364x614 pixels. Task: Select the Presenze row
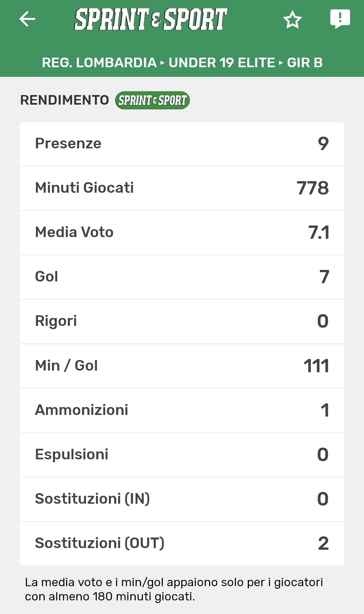point(182,144)
